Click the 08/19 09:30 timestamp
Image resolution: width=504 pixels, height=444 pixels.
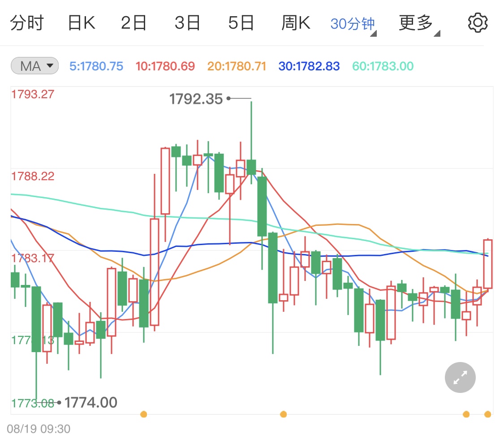(x=38, y=429)
